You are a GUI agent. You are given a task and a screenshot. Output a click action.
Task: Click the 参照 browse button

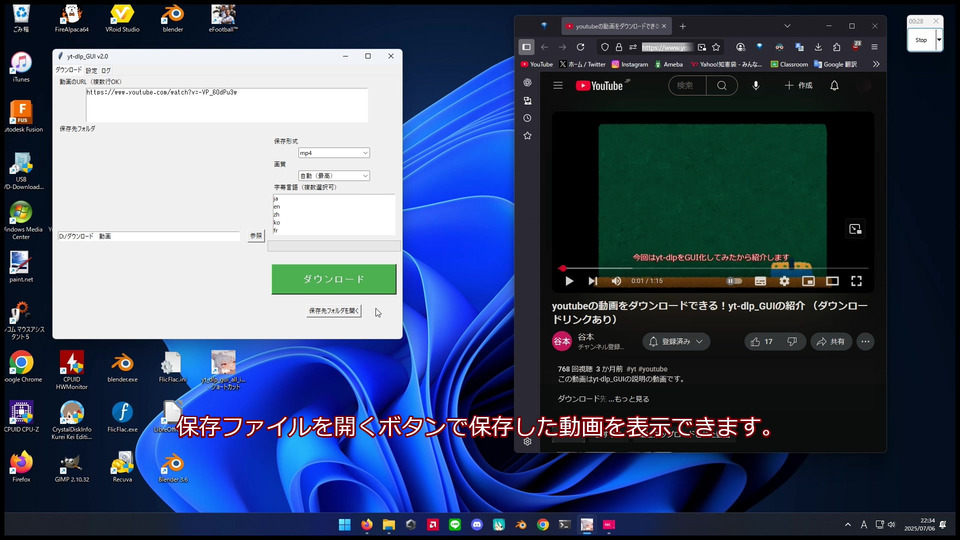pos(256,236)
